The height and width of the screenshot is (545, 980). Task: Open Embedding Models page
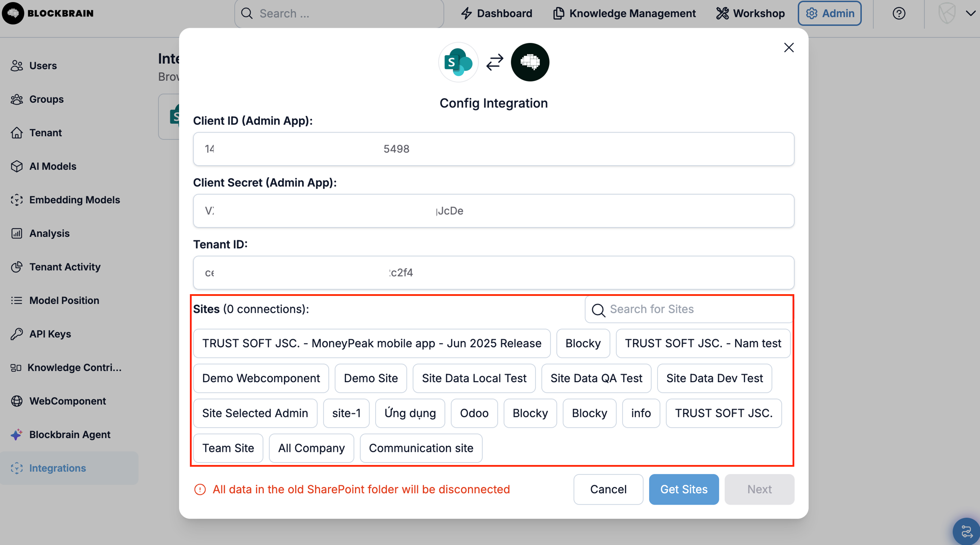pos(74,200)
